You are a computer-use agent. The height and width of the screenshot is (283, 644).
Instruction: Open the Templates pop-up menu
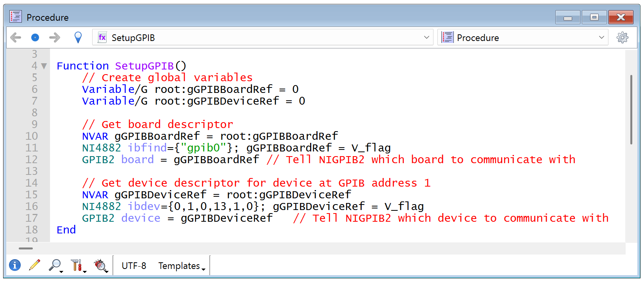[x=181, y=266]
